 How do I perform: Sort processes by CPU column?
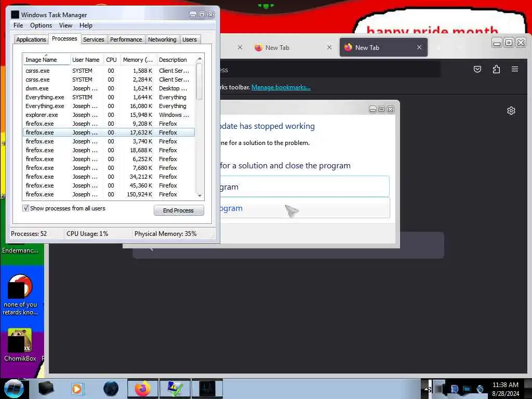pos(111,60)
